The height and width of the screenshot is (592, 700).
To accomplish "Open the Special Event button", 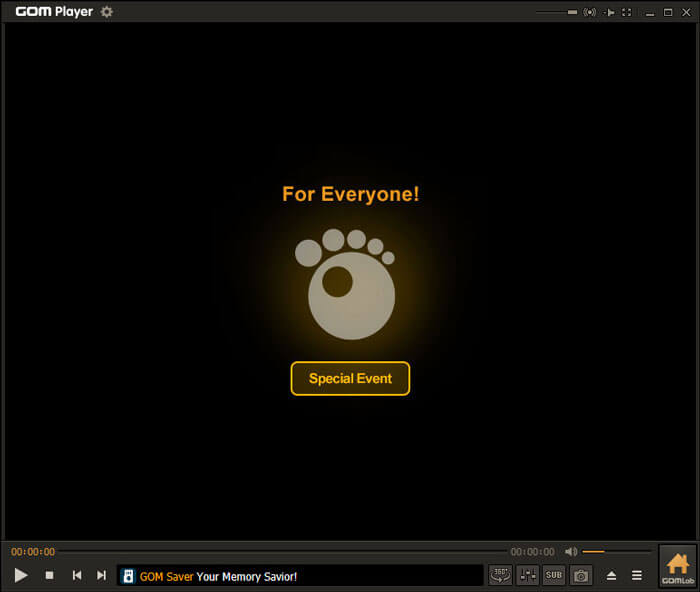I will (x=350, y=379).
